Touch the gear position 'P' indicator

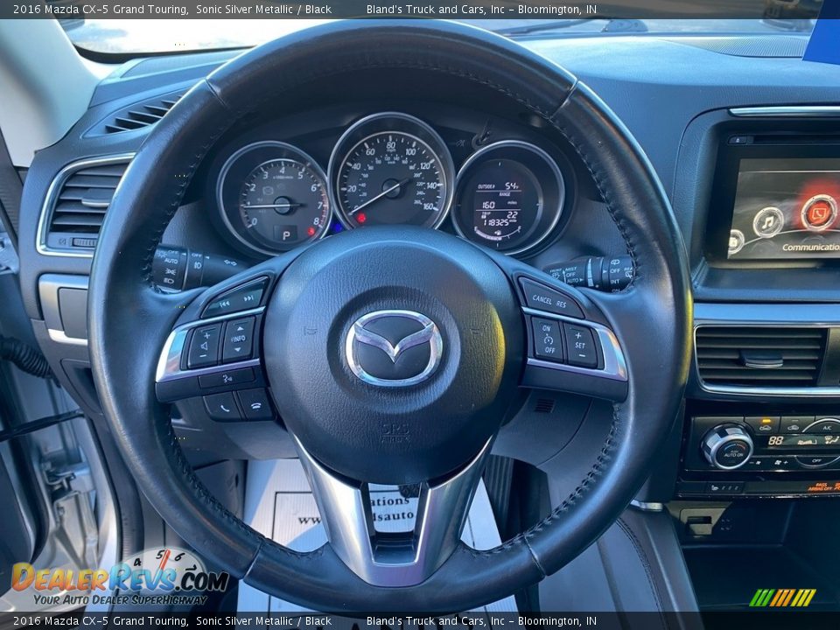(x=286, y=234)
